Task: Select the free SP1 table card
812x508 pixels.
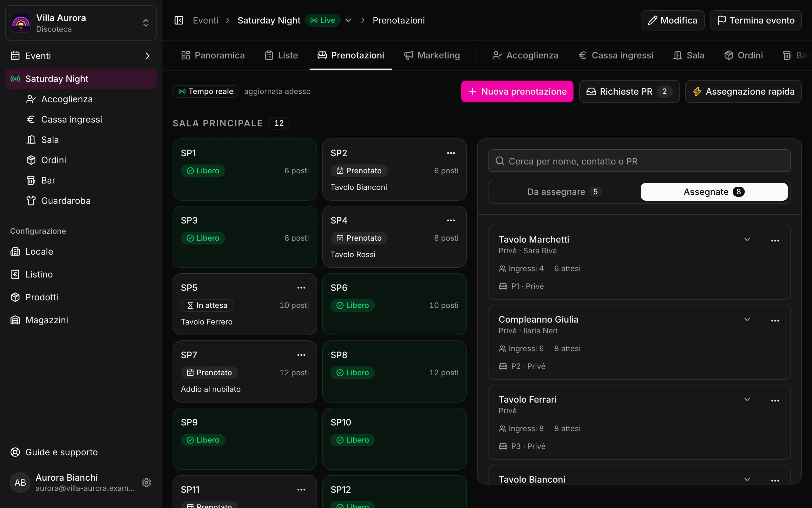Action: (x=245, y=169)
